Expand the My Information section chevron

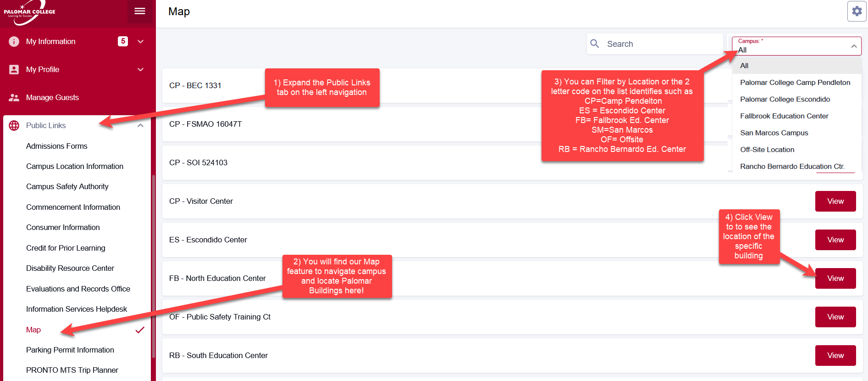point(141,42)
